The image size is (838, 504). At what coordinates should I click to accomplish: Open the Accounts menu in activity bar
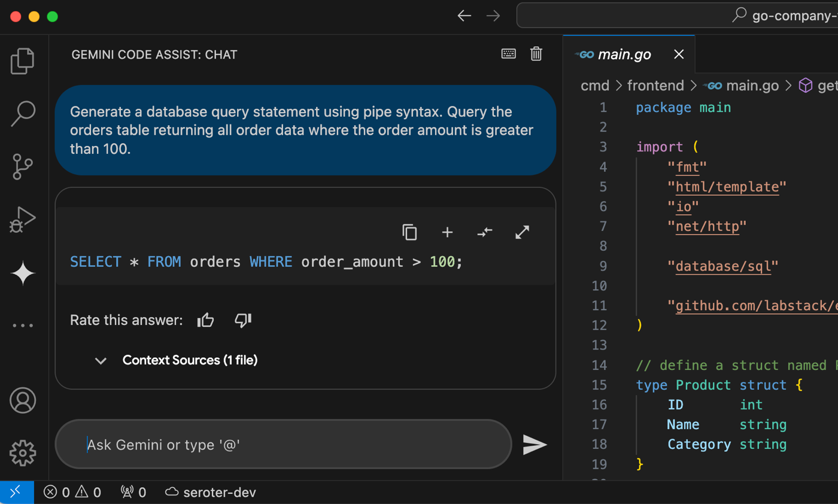[x=23, y=400]
